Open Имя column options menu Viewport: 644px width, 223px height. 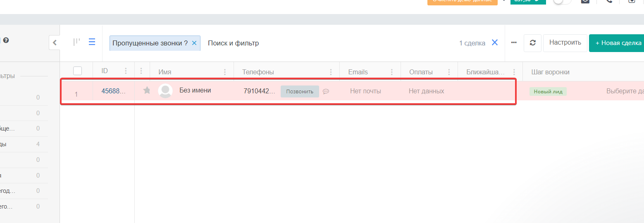(x=225, y=72)
